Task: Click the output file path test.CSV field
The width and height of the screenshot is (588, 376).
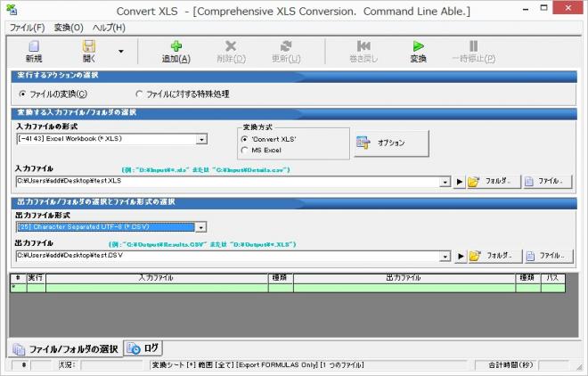Action: point(228,256)
